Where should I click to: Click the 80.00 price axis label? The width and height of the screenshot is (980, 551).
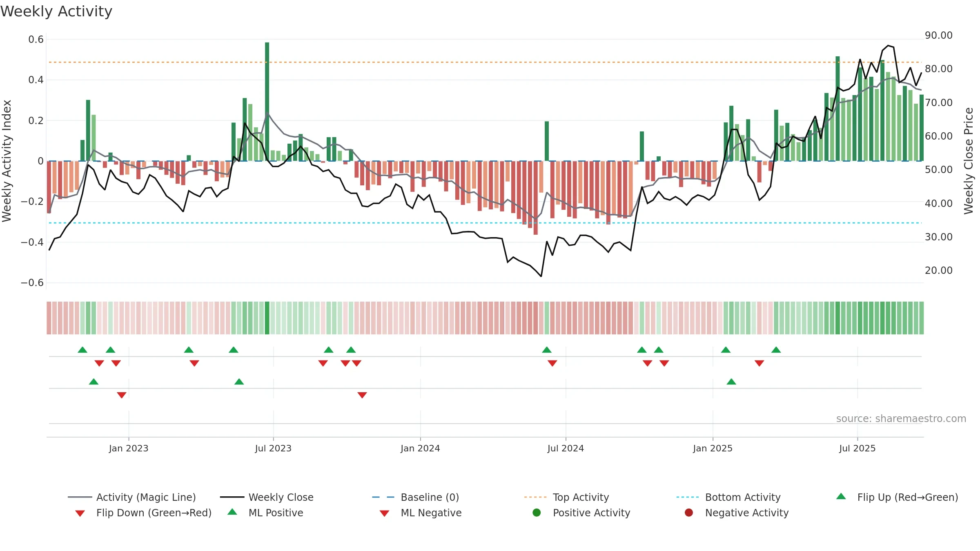[x=939, y=69]
